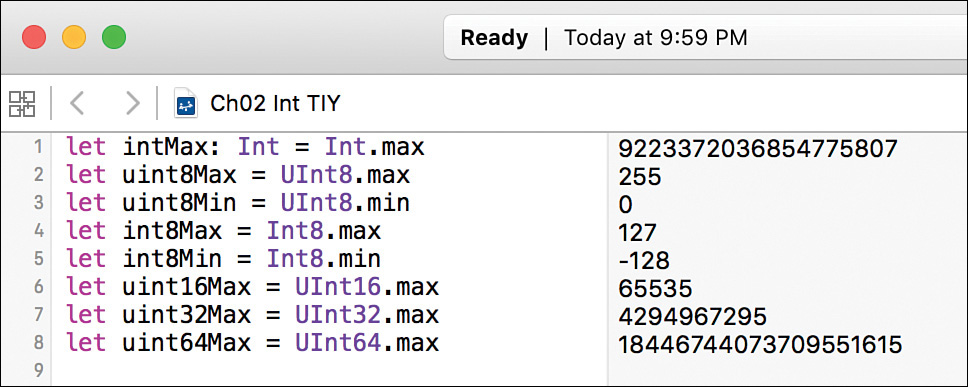Place cursor on empty line 9
The image size is (968, 387).
333,370
